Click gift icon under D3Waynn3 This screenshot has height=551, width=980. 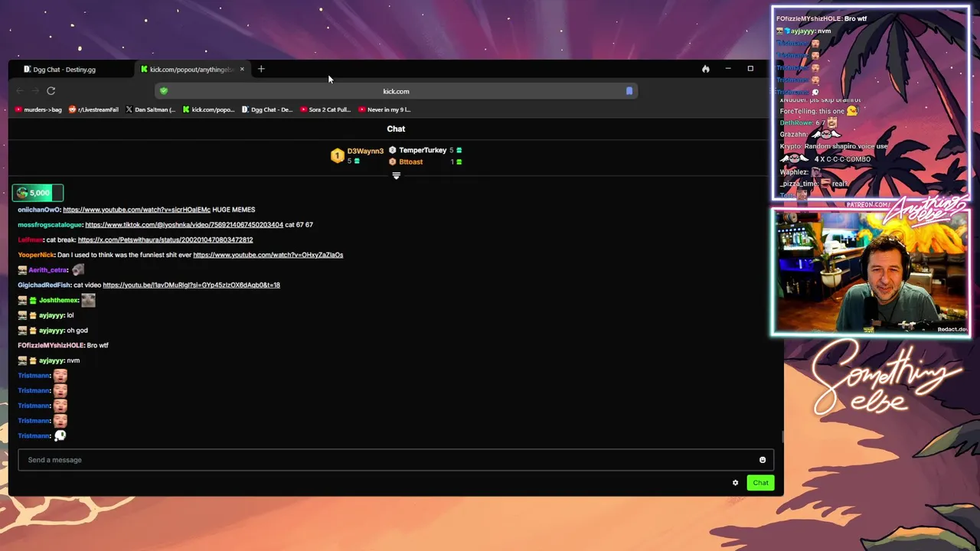tap(357, 161)
